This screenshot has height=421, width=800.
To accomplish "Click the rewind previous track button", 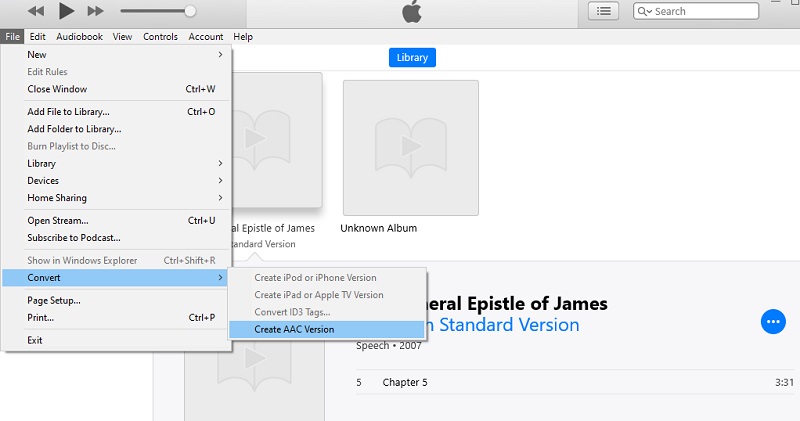I will [x=36, y=11].
